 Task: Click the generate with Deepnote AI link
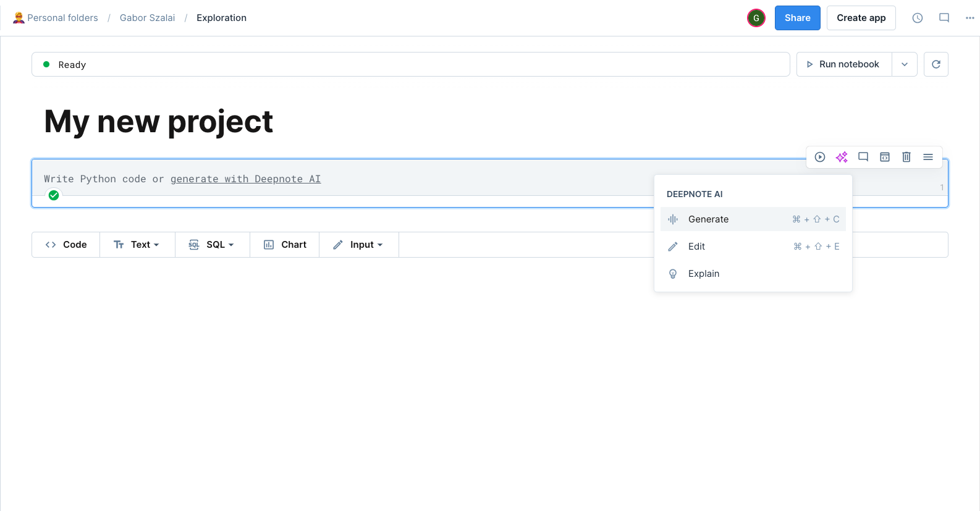click(x=245, y=179)
